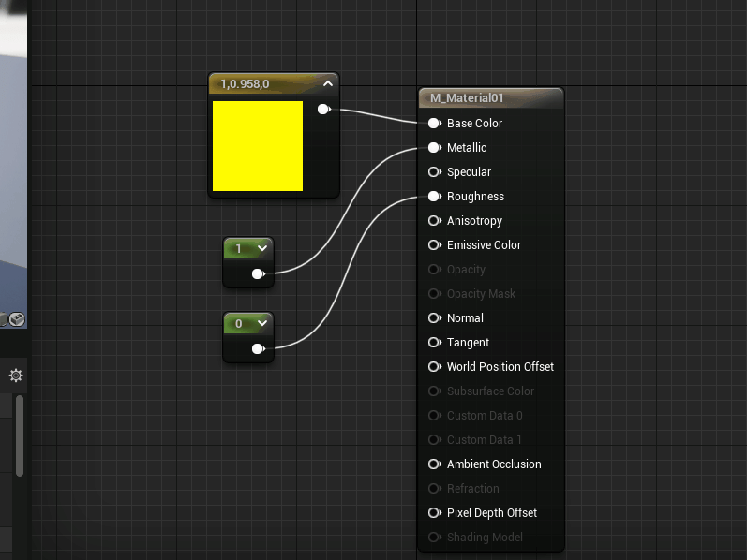Click the Base Color label
Screen dimensions: 747x560
(474, 124)
